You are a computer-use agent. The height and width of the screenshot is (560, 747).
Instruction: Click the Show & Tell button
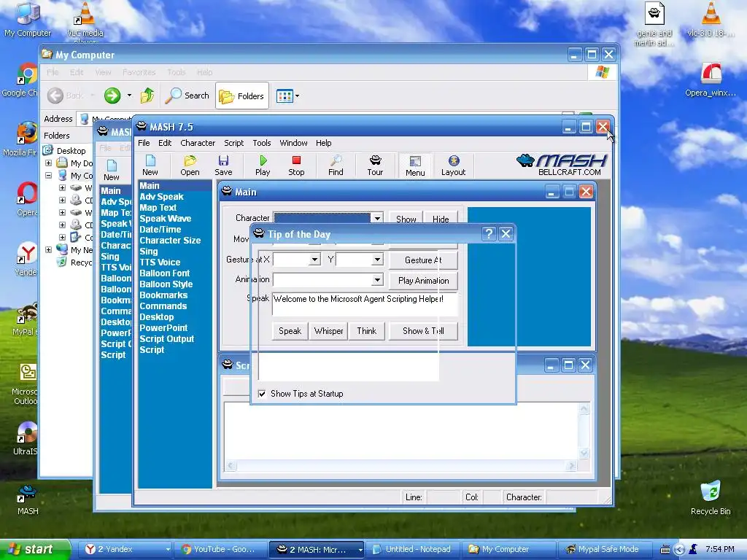423,331
